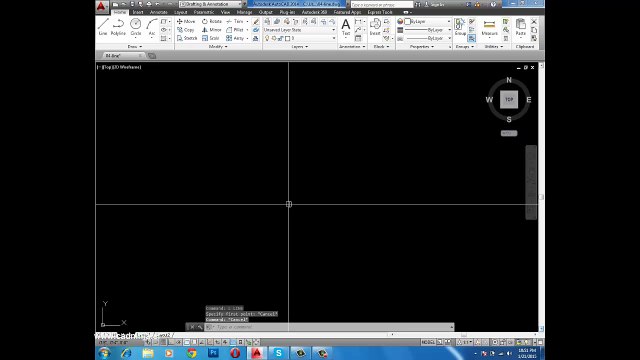The image size is (640, 360).
Task: Toggle MODEL space button in status bar
Action: pyautogui.click(x=428, y=342)
